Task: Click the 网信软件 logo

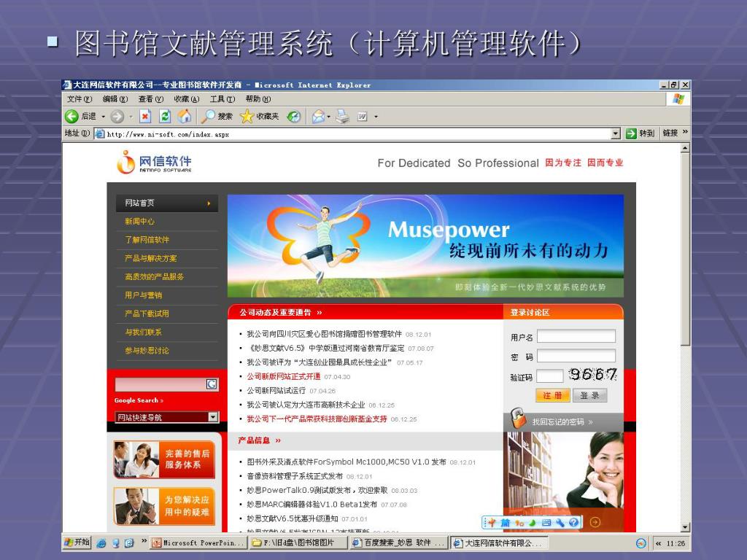Action: (x=155, y=162)
